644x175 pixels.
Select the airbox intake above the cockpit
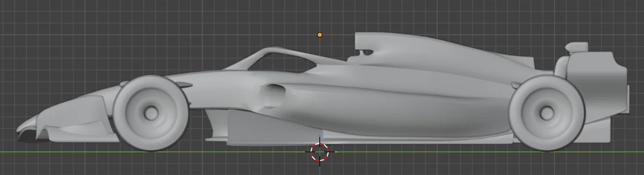[x=364, y=45]
